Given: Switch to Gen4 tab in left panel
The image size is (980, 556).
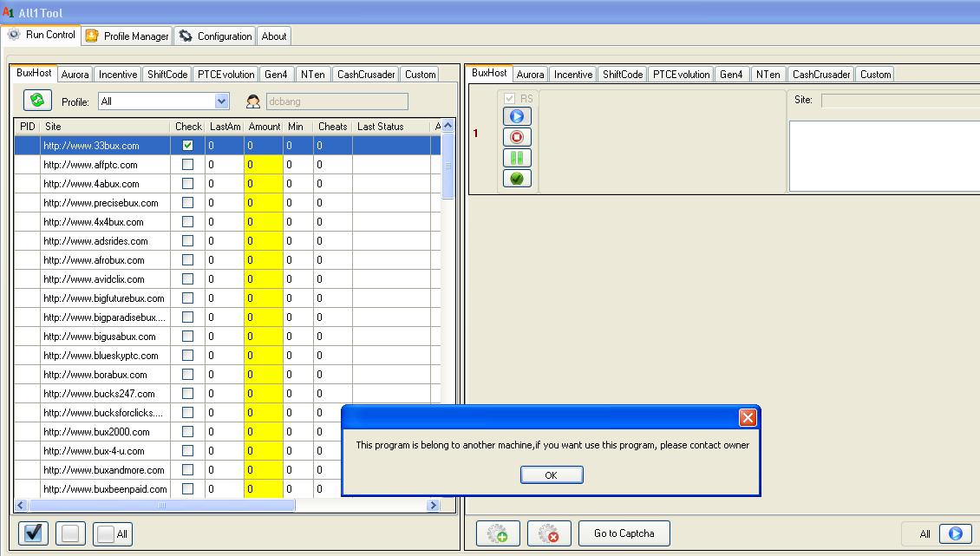Looking at the screenshot, I should (276, 75).
